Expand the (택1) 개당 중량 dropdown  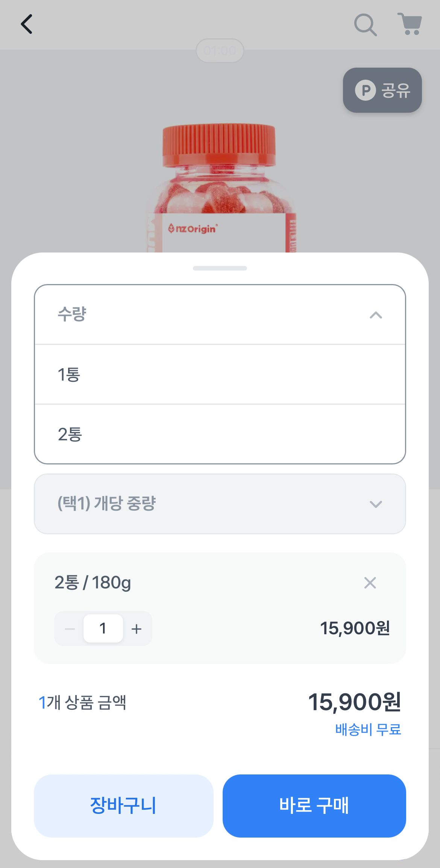[x=220, y=504]
